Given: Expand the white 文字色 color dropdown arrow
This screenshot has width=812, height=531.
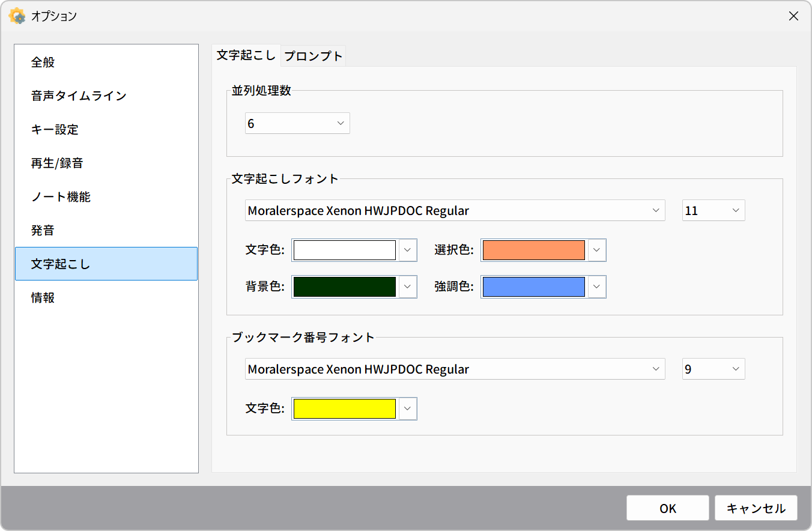Looking at the screenshot, I should coord(408,250).
